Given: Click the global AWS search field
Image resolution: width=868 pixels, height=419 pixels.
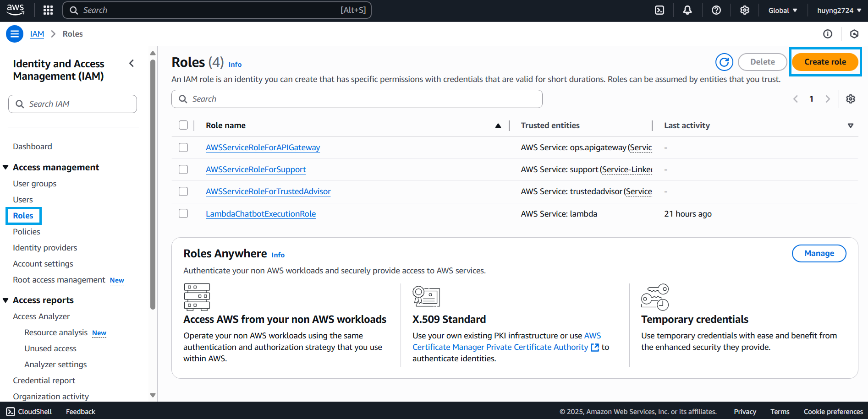Looking at the screenshot, I should tap(217, 10).
